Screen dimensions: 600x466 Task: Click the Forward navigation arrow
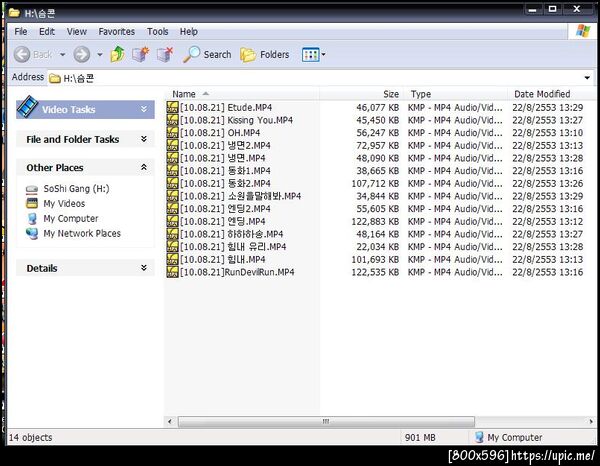click(x=82, y=54)
